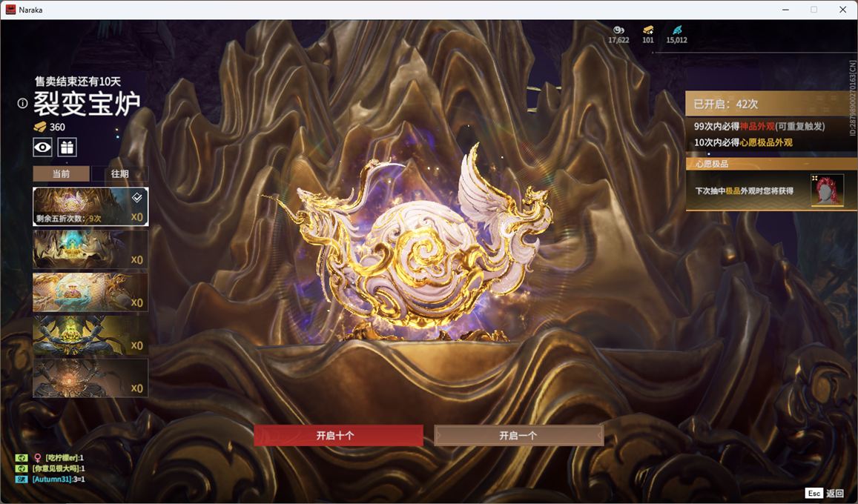Click the gold bar currency icon 101
858x504 pixels.
pyautogui.click(x=648, y=30)
